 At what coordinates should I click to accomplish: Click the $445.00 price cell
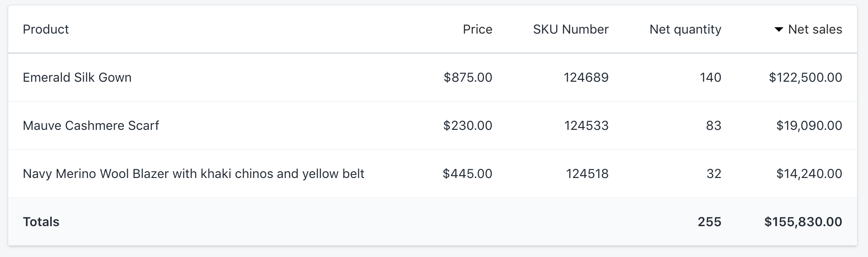(467, 174)
